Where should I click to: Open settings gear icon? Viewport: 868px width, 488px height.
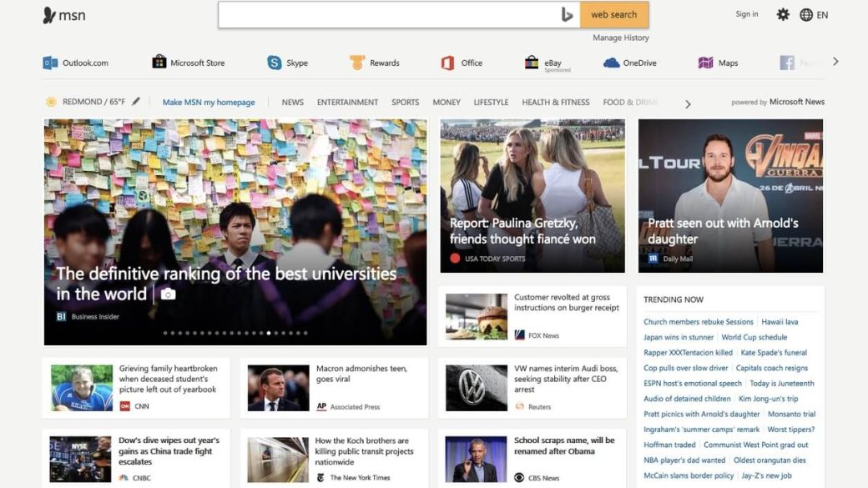pyautogui.click(x=783, y=14)
